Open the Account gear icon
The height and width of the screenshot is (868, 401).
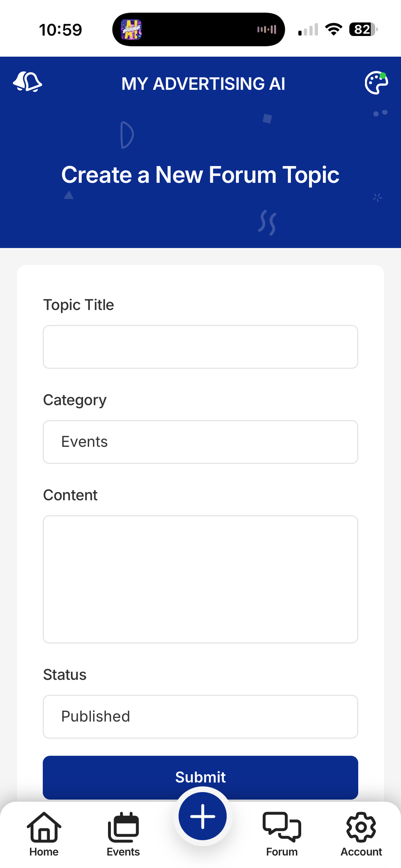pyautogui.click(x=361, y=827)
